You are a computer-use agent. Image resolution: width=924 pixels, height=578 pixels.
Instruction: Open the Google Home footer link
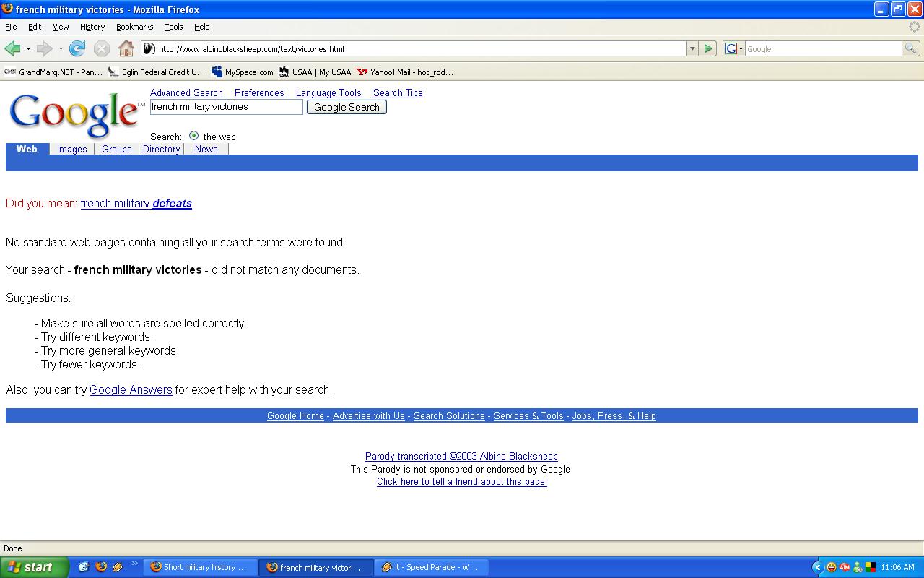[295, 415]
